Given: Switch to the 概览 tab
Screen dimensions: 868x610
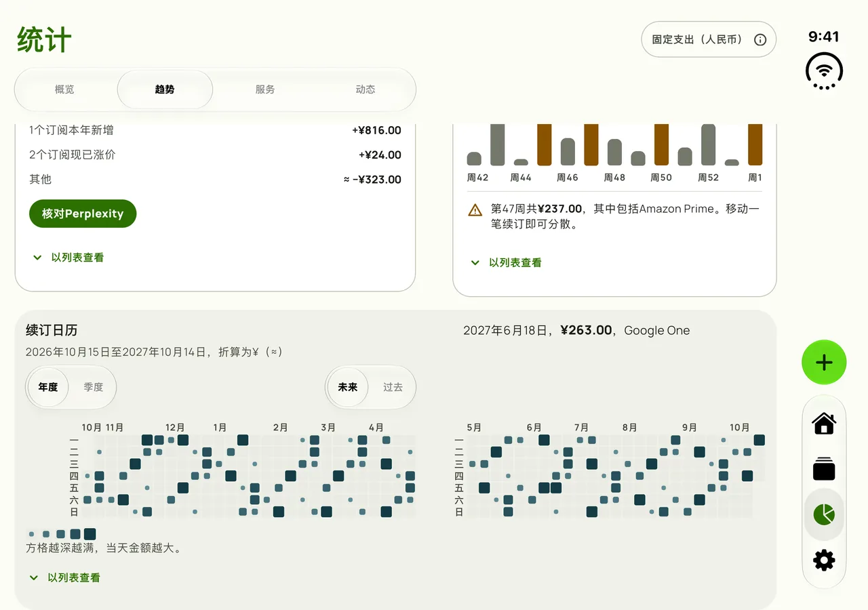Looking at the screenshot, I should pos(64,89).
